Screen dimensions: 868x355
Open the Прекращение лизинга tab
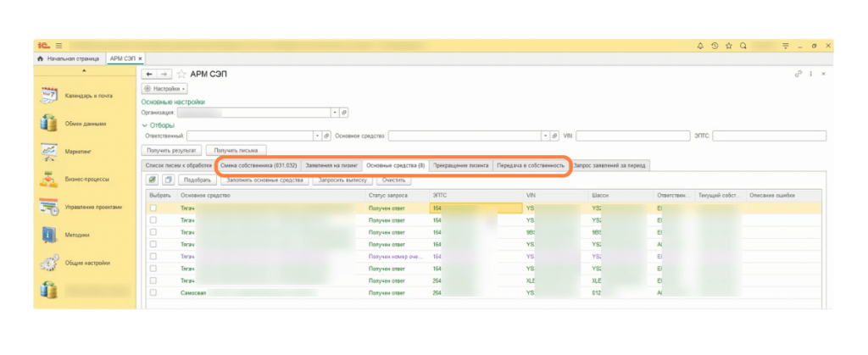click(460, 165)
